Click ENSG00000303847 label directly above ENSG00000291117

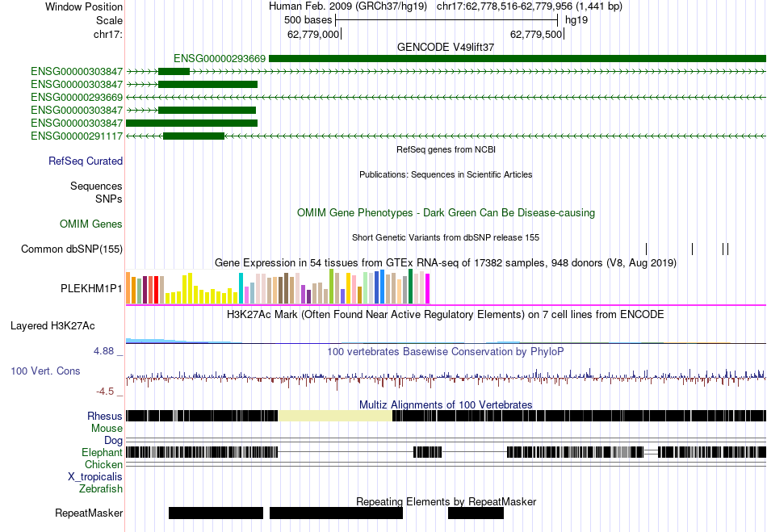pos(77,123)
